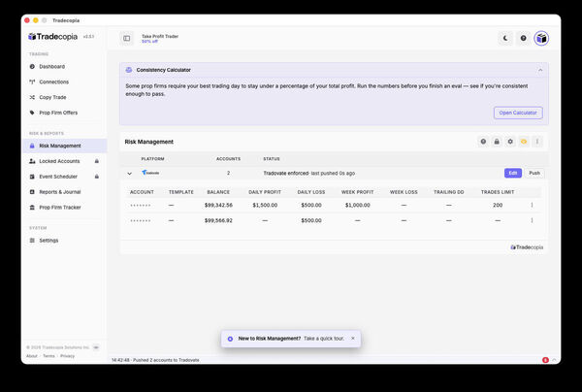The image size is (582, 392).
Task: Click the Risk Management panel help icon
Action: point(483,142)
